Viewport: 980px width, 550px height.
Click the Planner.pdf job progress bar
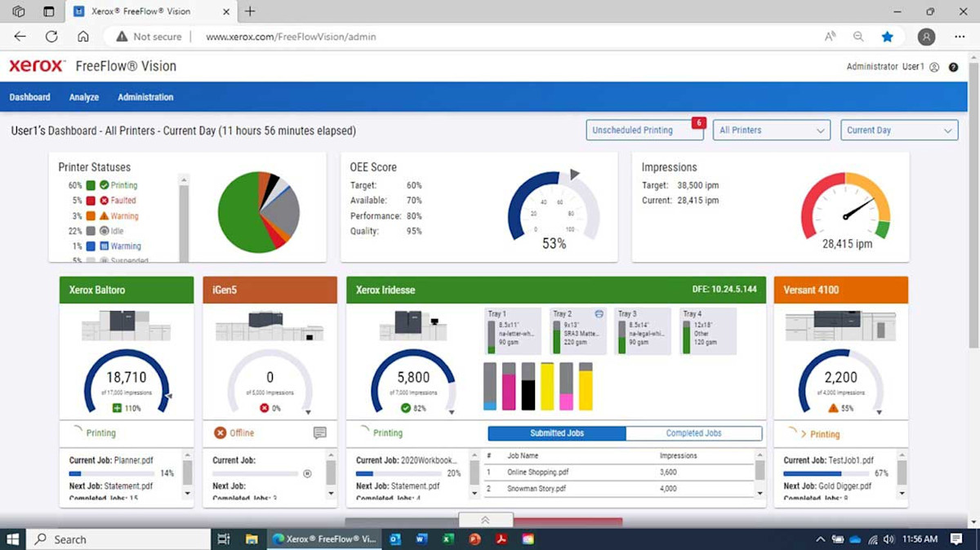[112, 473]
